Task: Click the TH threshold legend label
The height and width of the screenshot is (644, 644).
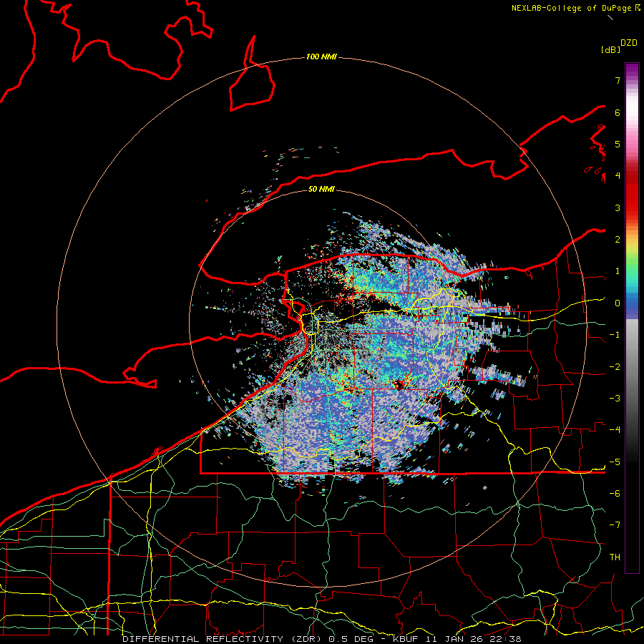Action: click(615, 557)
